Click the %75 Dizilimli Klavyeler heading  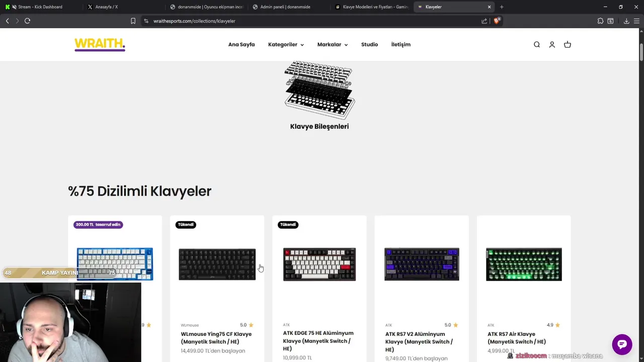pyautogui.click(x=140, y=191)
